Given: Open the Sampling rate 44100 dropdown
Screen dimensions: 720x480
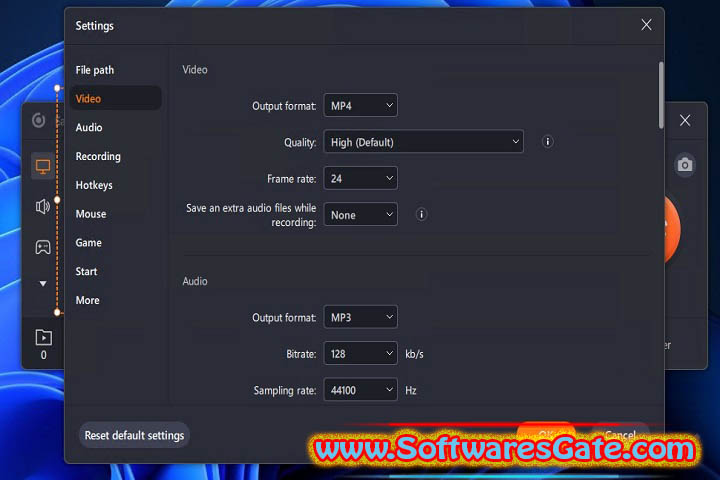Looking at the screenshot, I should click(x=360, y=390).
